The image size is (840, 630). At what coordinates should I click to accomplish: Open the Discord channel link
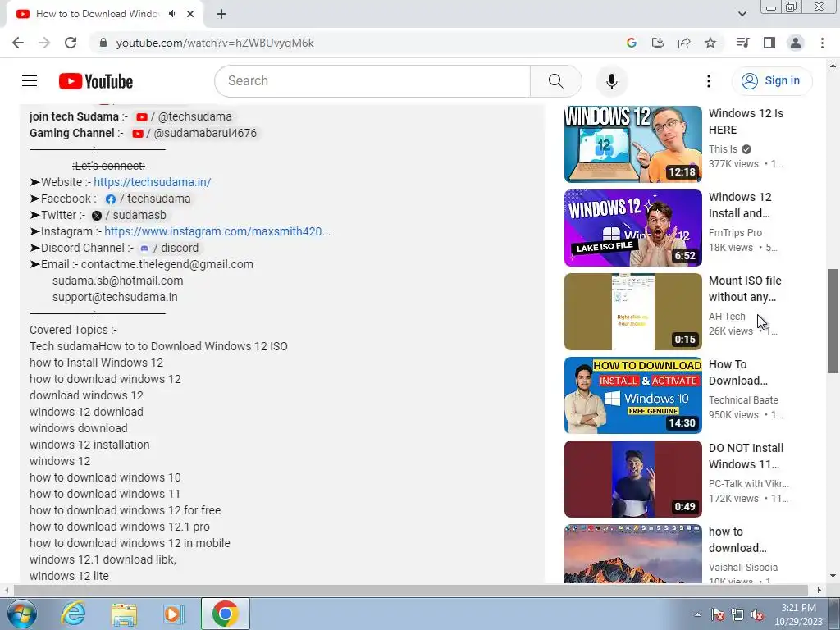(169, 248)
